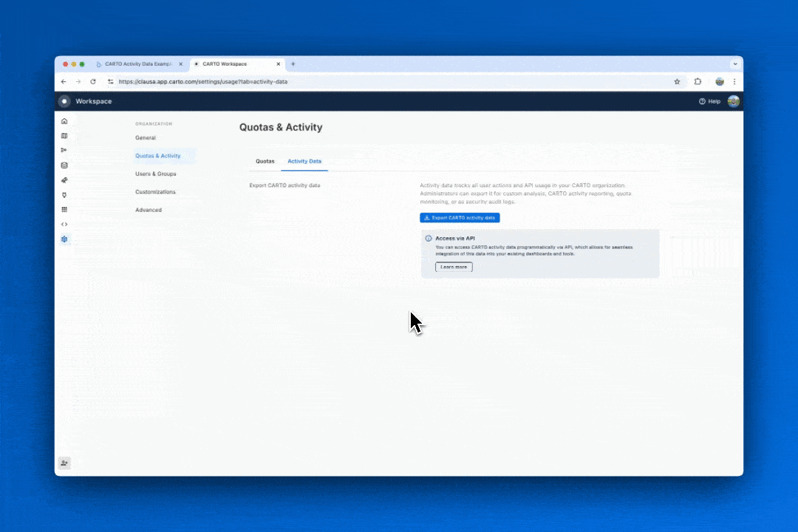Open the Chrome three-dot menu

pyautogui.click(x=734, y=82)
